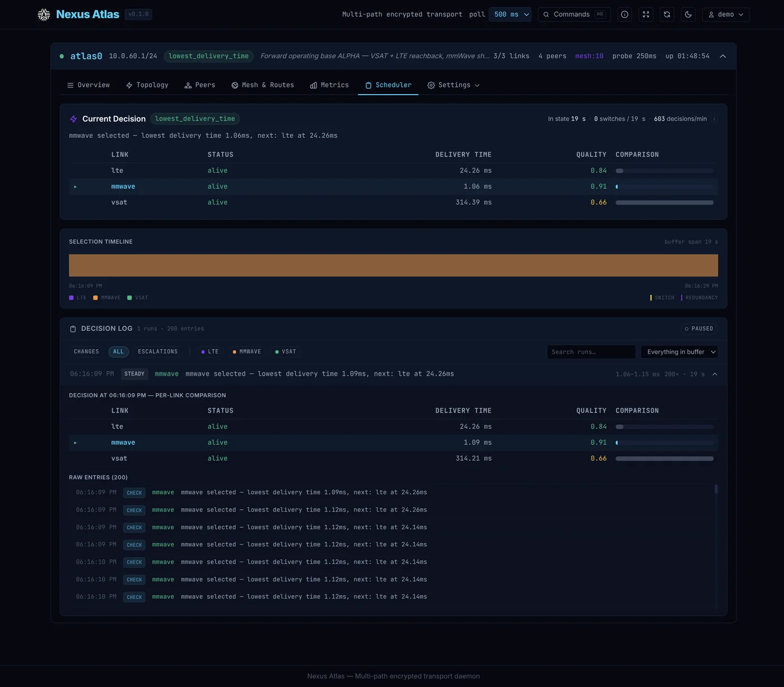This screenshot has height=687, width=784.
Task: Switch to the Metrics tab
Action: pos(329,85)
